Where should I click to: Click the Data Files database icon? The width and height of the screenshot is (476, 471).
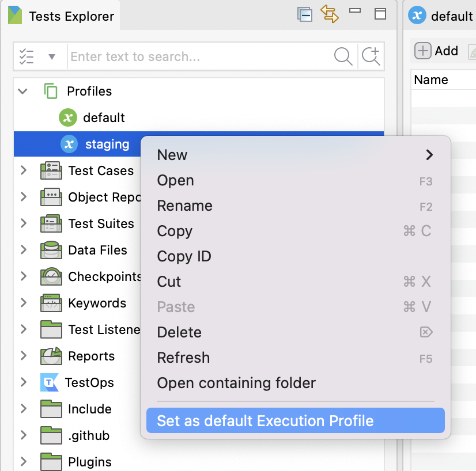(x=51, y=250)
